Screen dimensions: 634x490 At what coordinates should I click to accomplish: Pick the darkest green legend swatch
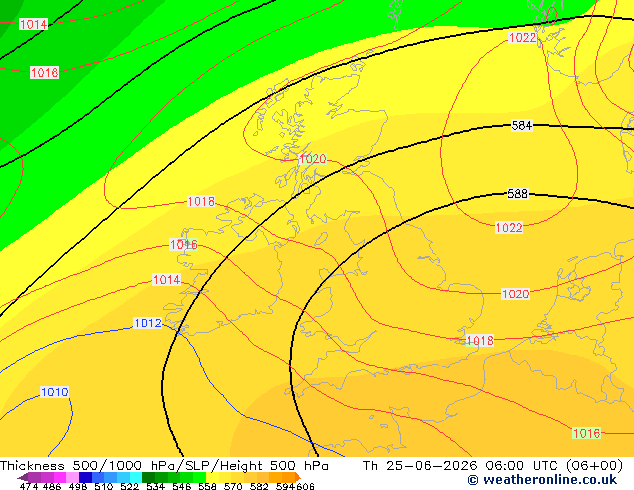pyautogui.click(x=148, y=477)
